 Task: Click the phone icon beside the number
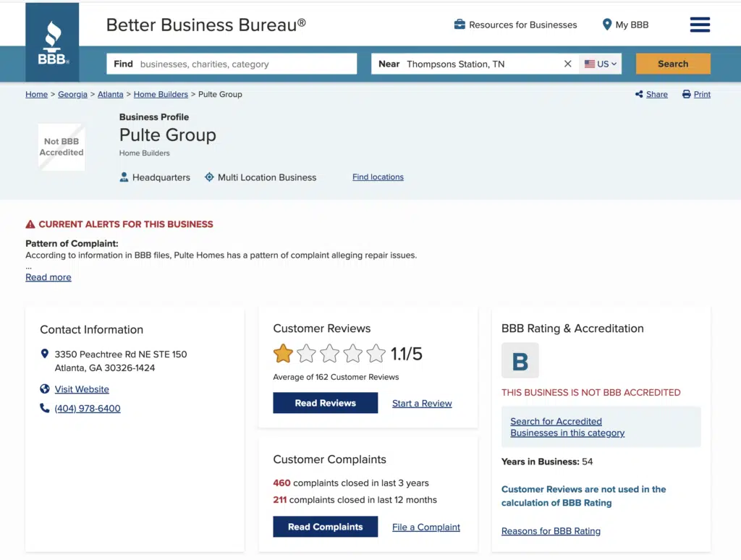[x=45, y=408]
